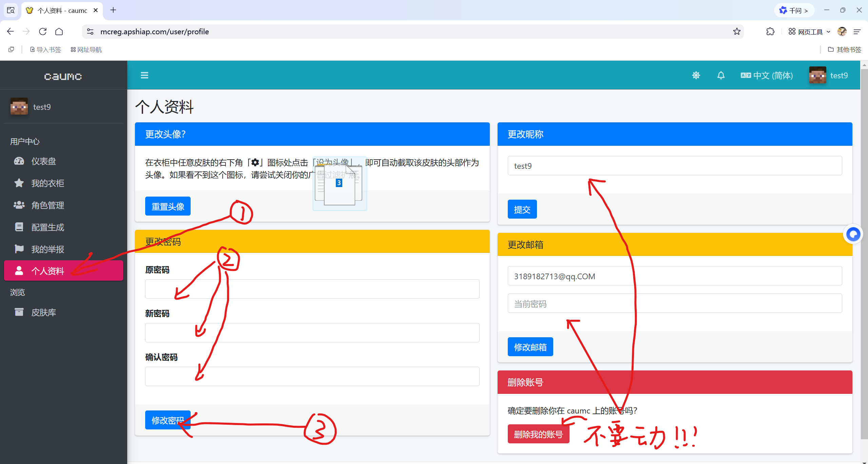The image size is (868, 464).
Task: Open the browser extensions puzzle icon
Action: [x=770, y=32]
